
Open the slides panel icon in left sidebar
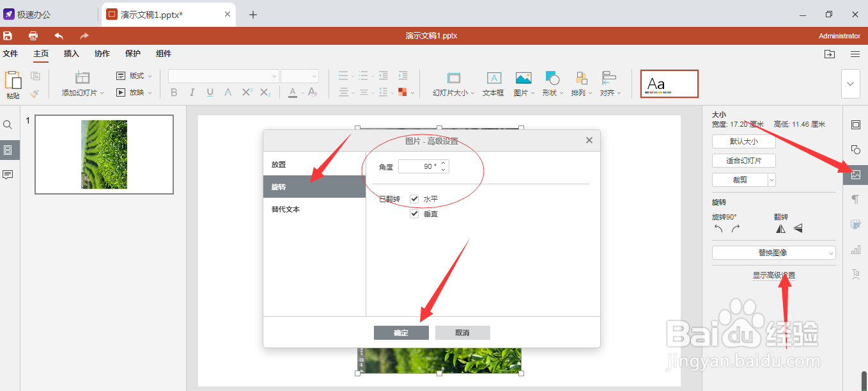[x=8, y=150]
